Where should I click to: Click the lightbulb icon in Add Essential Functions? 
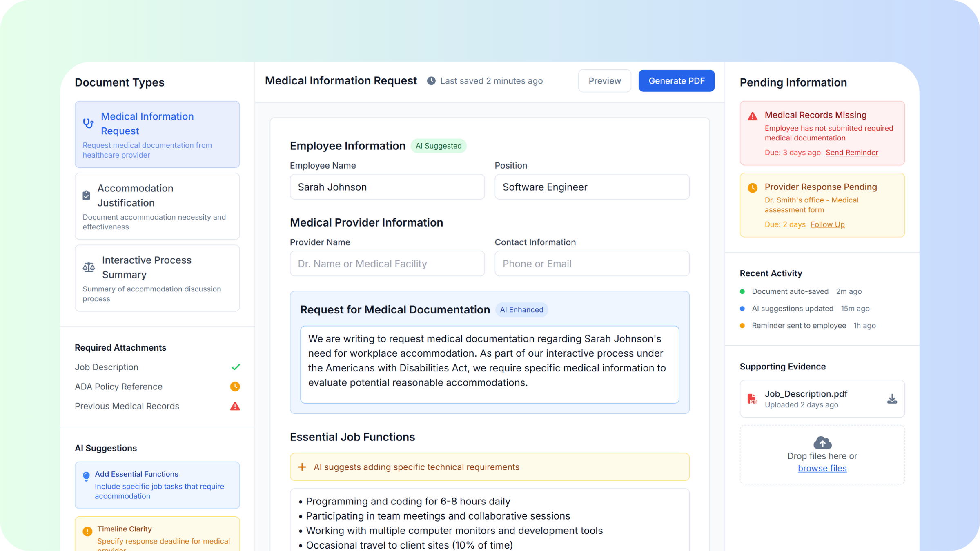(x=86, y=476)
